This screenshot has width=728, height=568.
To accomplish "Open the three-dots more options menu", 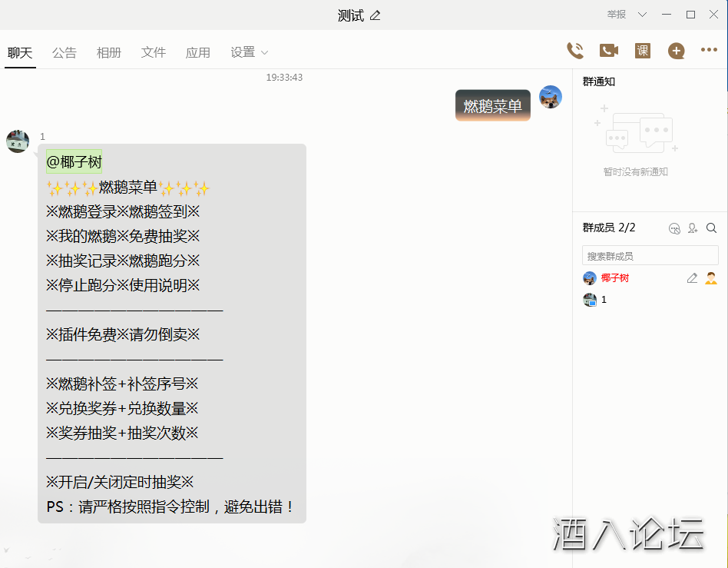I will tap(709, 51).
